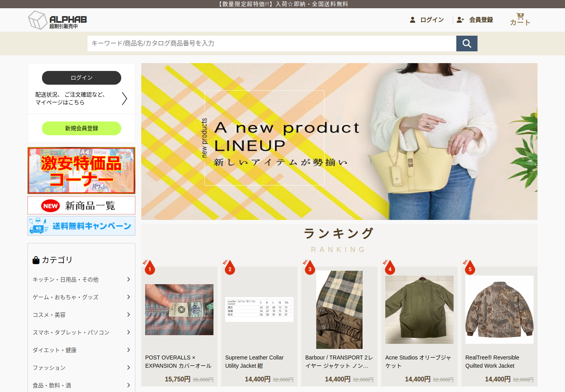Open Supreme Leather Collar Utility Jacket title
This screenshot has height=392, width=565.
pos(254,362)
